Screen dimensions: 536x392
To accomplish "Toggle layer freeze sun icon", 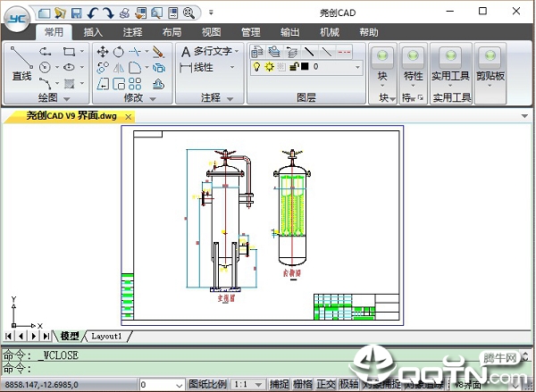I will pyautogui.click(x=270, y=67).
